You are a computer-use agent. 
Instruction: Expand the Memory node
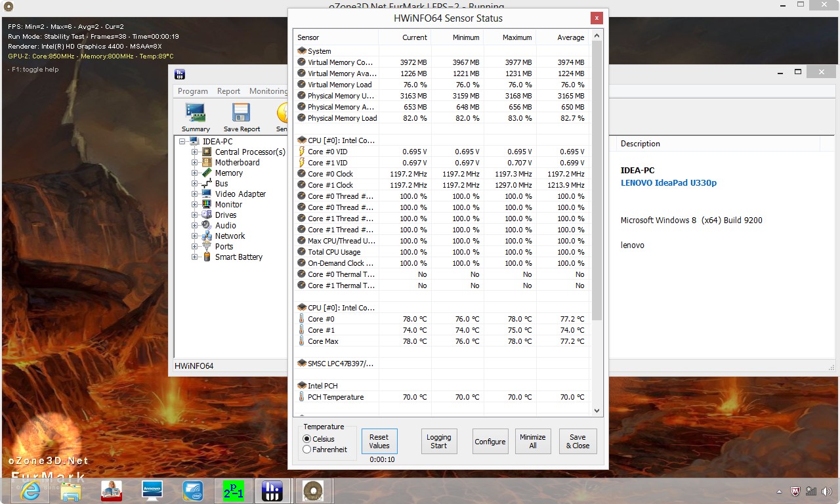pyautogui.click(x=195, y=173)
